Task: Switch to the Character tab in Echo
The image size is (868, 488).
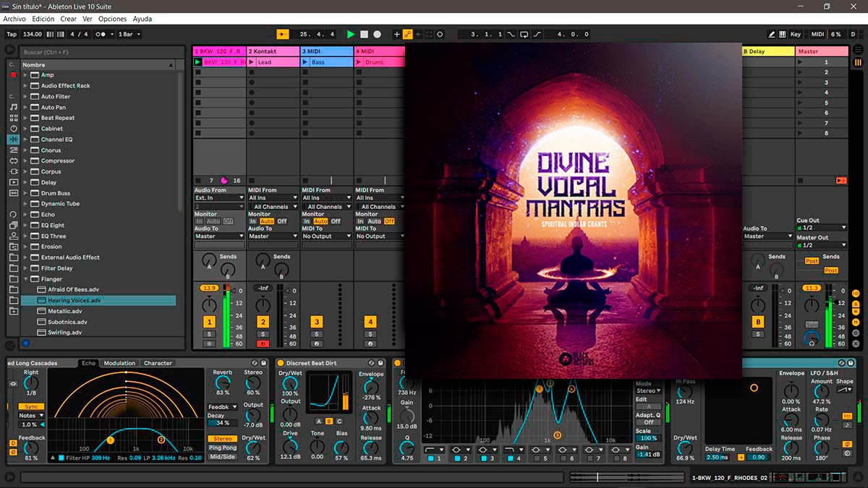Action: [x=158, y=363]
